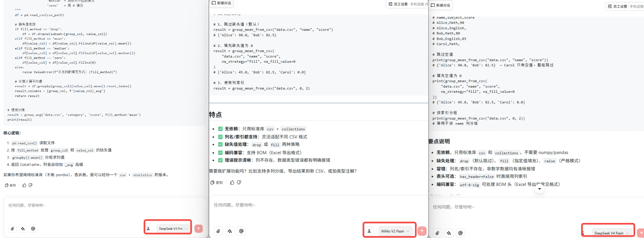Click the scissors icon beside MiMo V2 Flash selector

(x=369, y=231)
